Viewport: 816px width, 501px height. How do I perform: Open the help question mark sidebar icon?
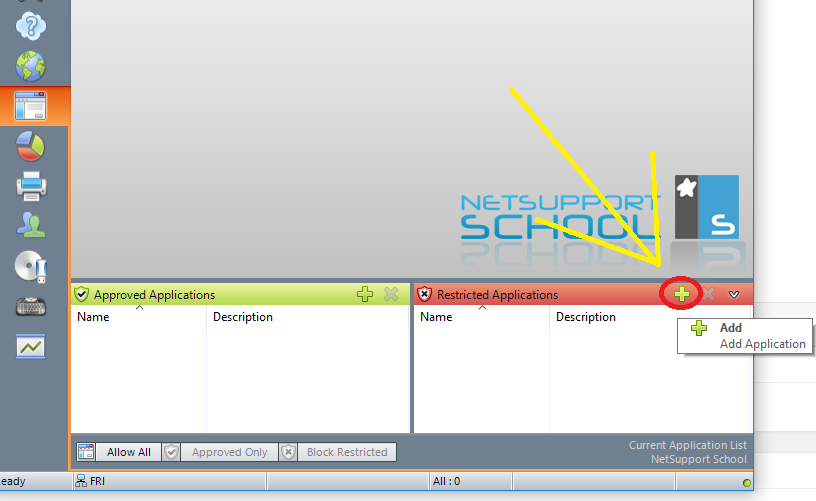point(31,26)
